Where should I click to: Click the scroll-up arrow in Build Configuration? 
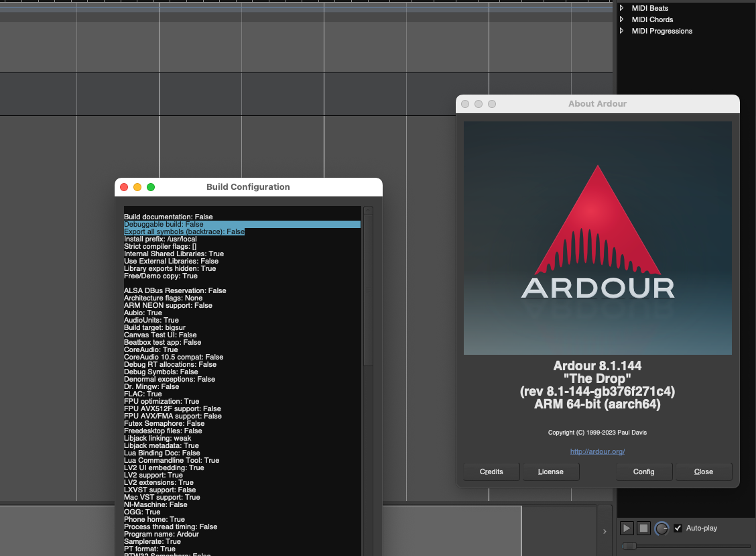click(x=368, y=211)
